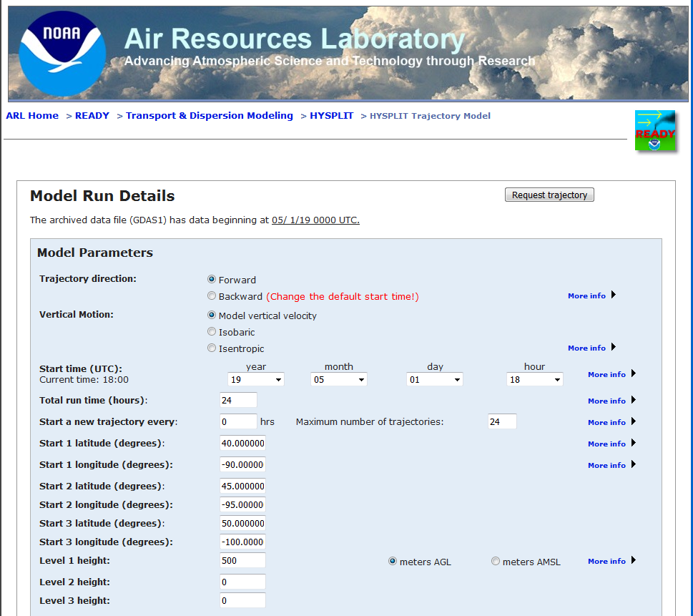Click arrow beside Vertical Motion More info
Screen dimensions: 693x616
[x=614, y=347]
